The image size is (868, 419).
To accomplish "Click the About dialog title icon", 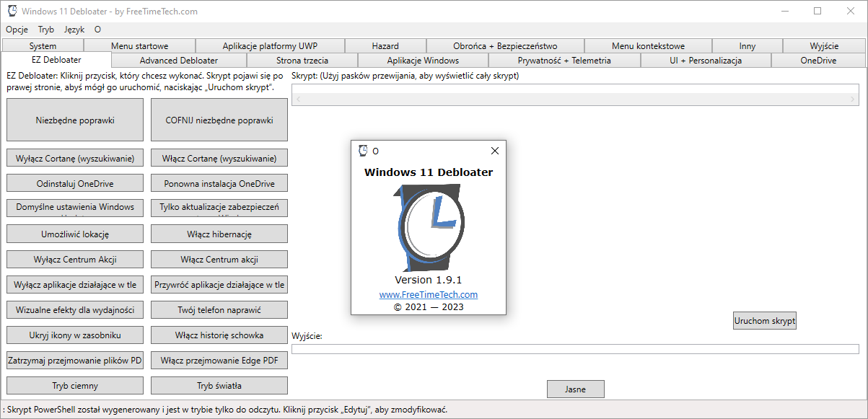I will [363, 151].
